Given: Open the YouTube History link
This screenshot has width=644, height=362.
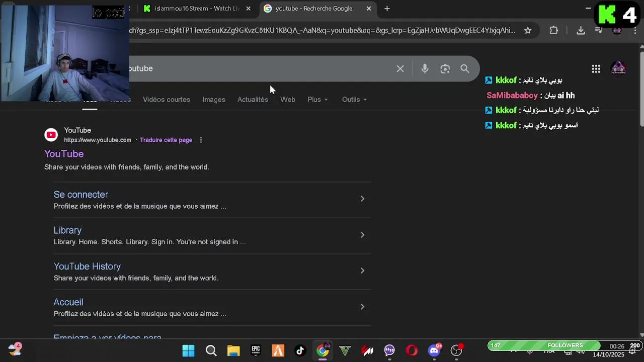Looking at the screenshot, I should (87, 266).
